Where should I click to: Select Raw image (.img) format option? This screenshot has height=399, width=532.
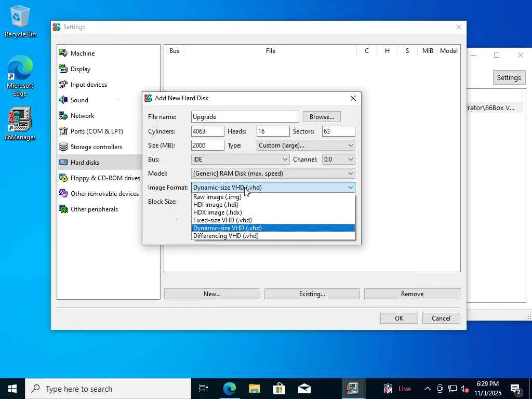(x=273, y=197)
